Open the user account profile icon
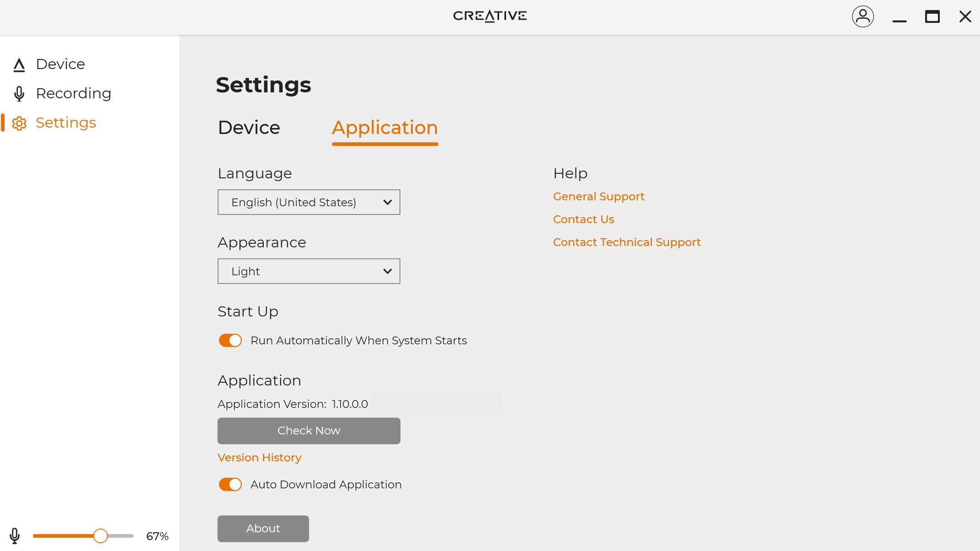Image resolution: width=980 pixels, height=551 pixels. pyautogui.click(x=863, y=17)
